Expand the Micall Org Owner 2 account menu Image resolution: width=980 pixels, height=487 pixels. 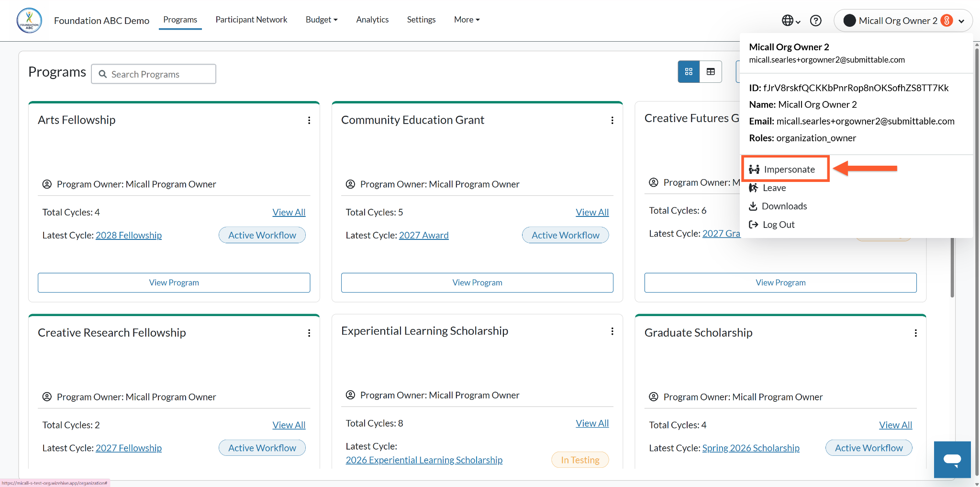click(903, 21)
